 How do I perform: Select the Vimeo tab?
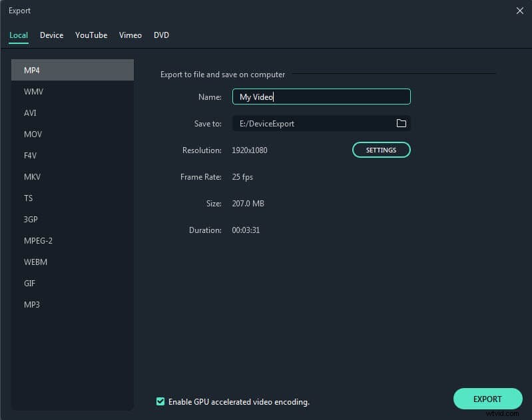click(131, 35)
